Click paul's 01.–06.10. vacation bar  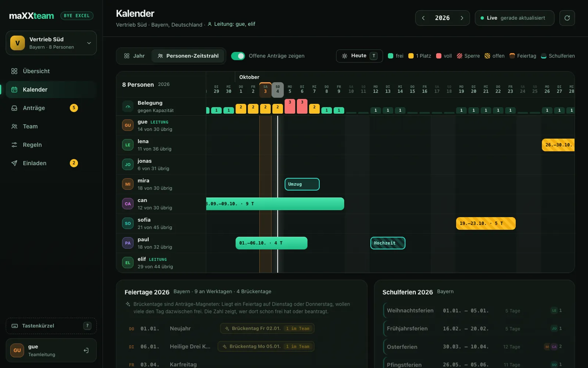coord(271,243)
